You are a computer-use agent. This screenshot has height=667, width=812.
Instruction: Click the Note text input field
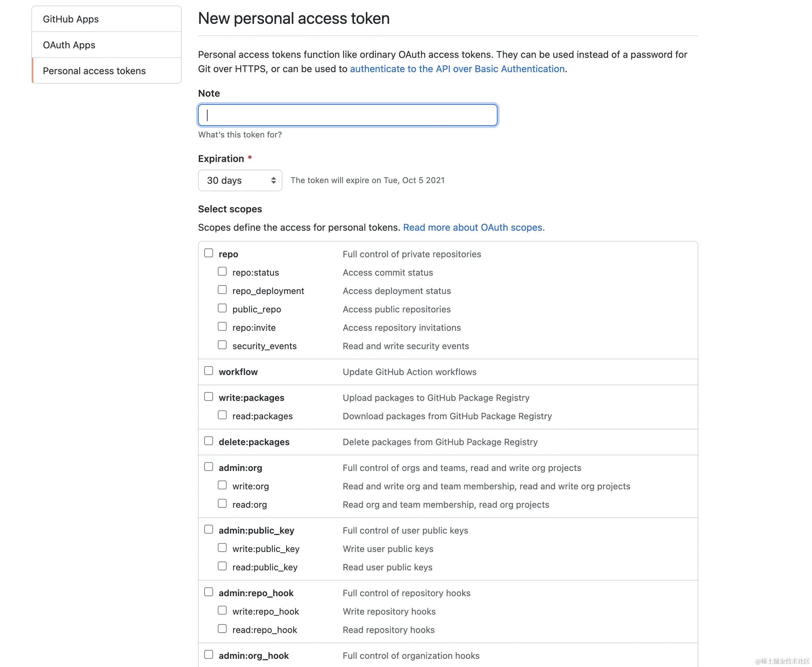pyautogui.click(x=347, y=115)
